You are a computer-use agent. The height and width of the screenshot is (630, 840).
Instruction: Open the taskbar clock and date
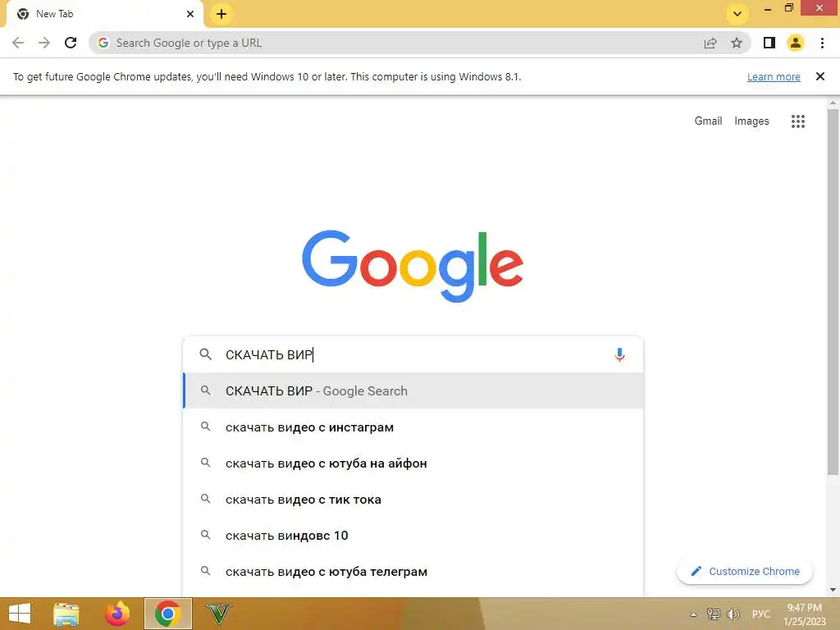805,614
